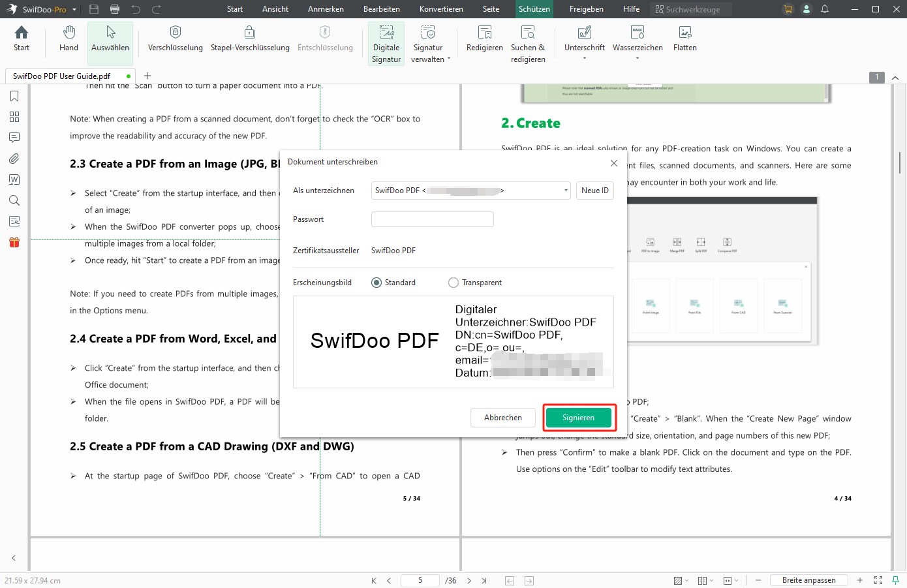Open the form fields sidebar panel

point(14,221)
